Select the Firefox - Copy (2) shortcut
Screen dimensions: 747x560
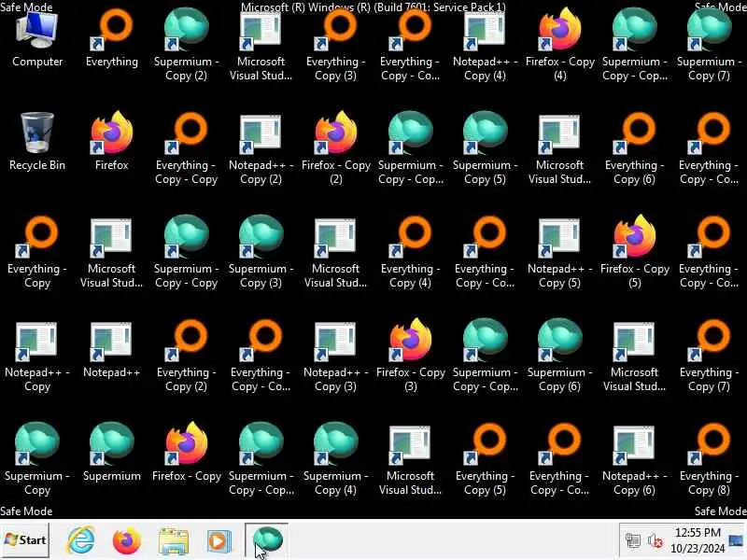point(336,149)
